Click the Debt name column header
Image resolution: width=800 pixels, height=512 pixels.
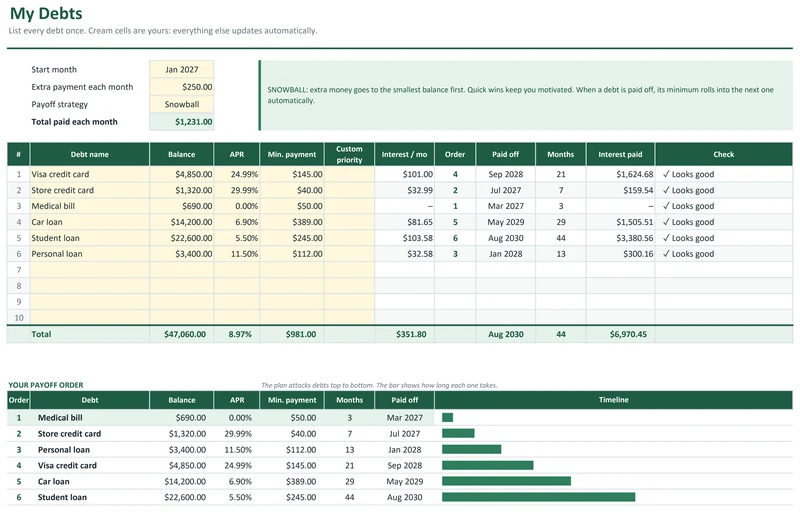90,154
